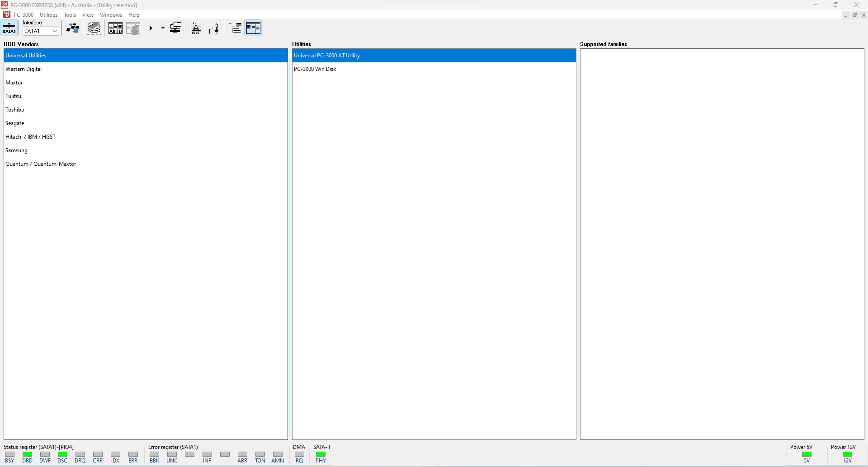
Task: Click the AUTO detect toolbar icon
Action: 115,28
